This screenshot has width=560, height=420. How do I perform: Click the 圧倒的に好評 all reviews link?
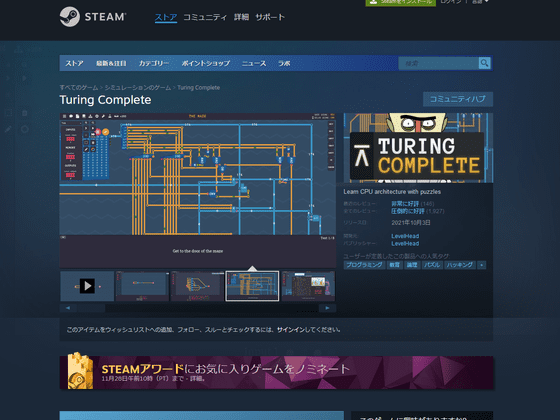[408, 211]
